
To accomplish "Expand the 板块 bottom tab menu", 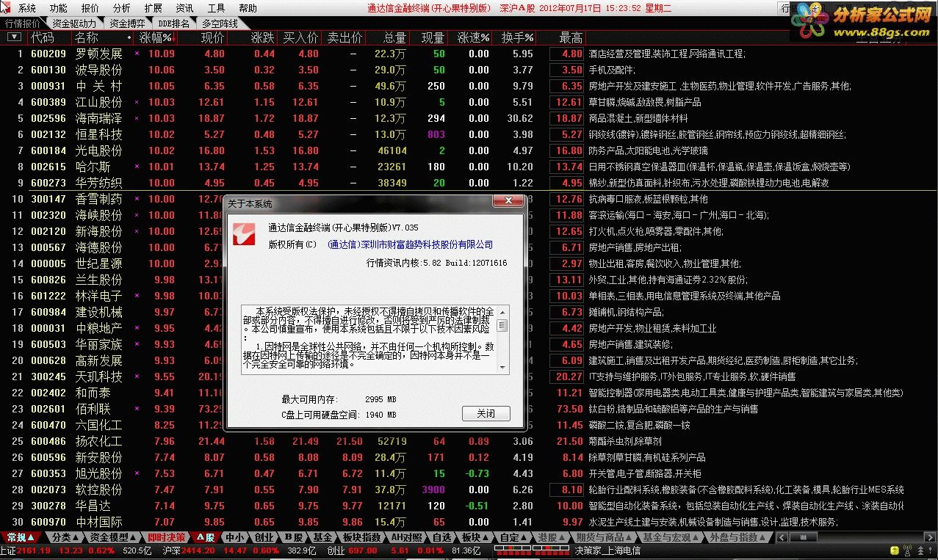I will click(485, 538).
